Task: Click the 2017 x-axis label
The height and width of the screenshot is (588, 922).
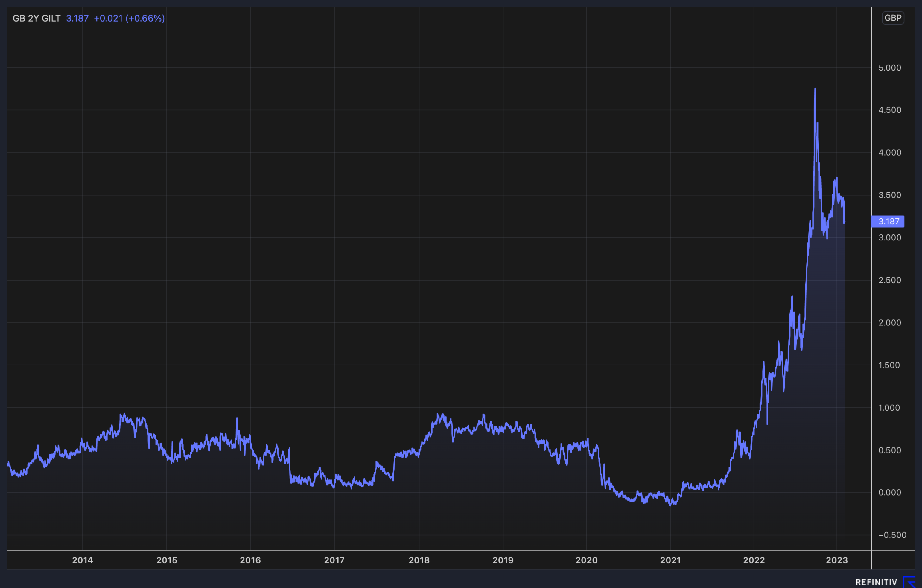Action: click(x=334, y=560)
